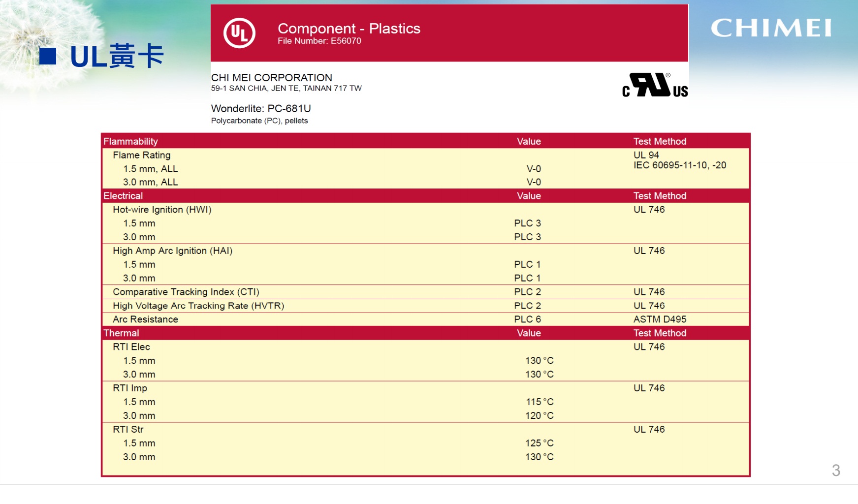Click the CHIMEI brand logo
Screen dimensions: 858x504
[x=771, y=28]
